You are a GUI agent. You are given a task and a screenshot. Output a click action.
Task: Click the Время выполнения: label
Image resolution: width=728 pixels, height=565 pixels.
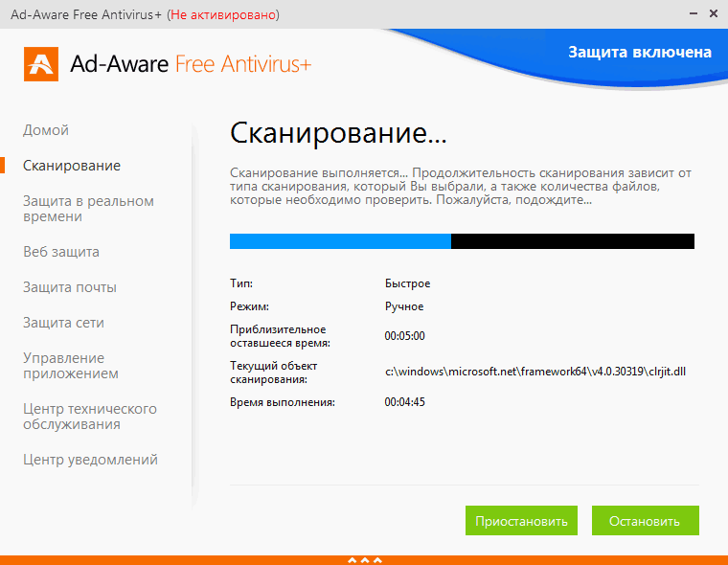pyautogui.click(x=283, y=402)
